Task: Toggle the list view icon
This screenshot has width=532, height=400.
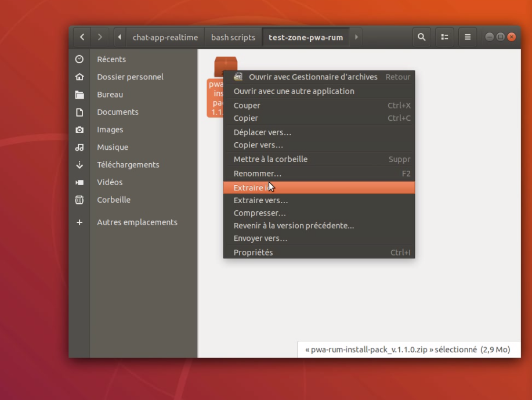Action: click(444, 37)
